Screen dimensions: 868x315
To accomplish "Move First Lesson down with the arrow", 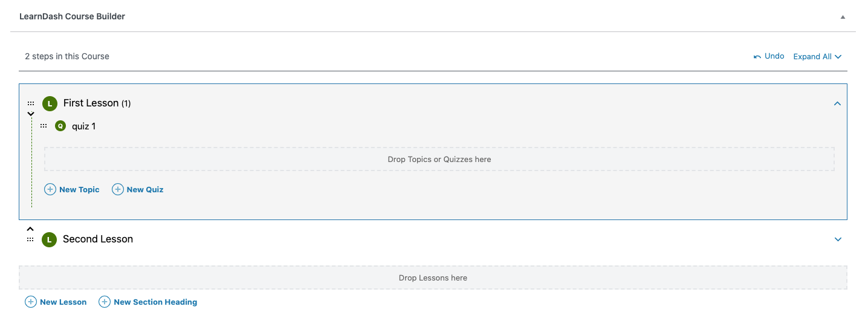I will coord(31,114).
